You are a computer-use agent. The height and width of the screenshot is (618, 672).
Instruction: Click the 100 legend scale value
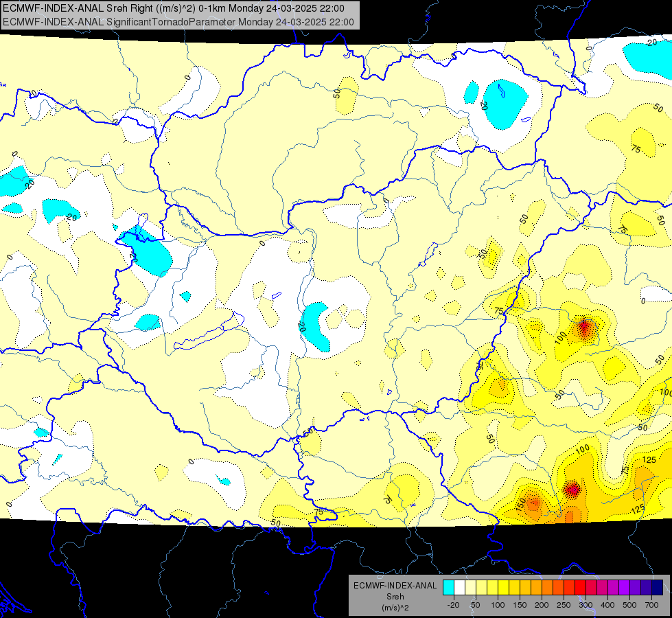(498, 605)
